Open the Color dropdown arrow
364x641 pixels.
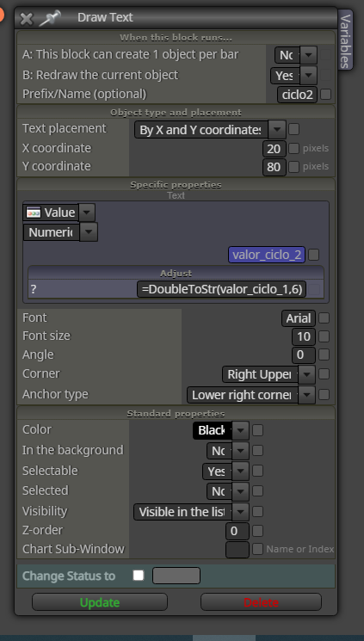[240, 430]
